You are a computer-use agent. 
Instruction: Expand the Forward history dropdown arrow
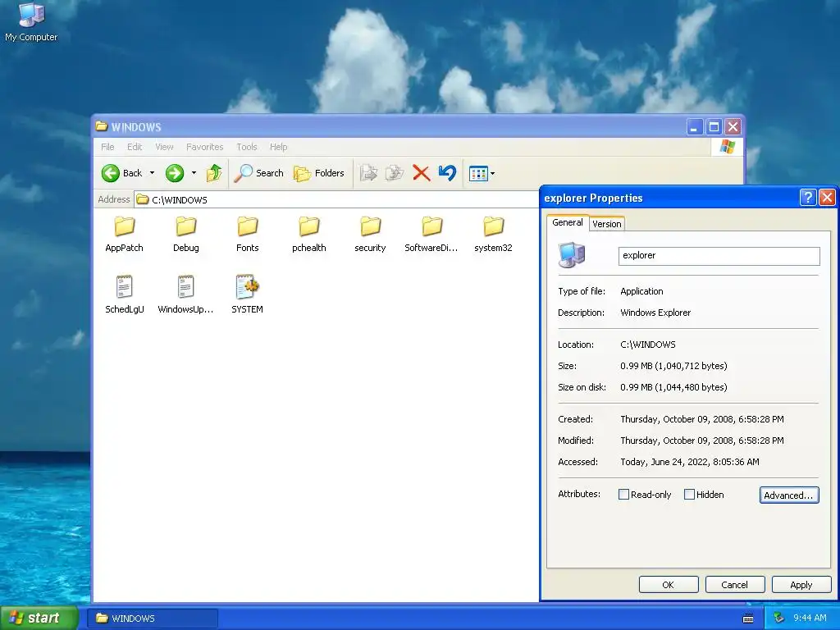coord(194,173)
